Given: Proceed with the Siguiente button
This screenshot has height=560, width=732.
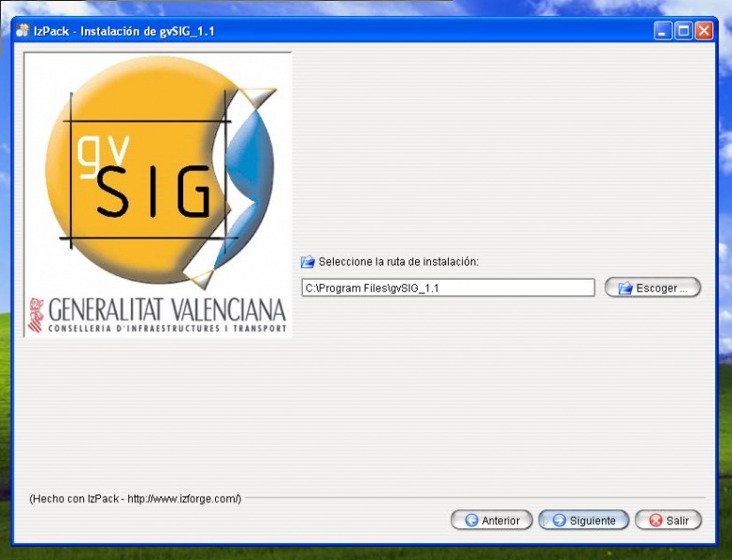Looking at the screenshot, I should 583,521.
